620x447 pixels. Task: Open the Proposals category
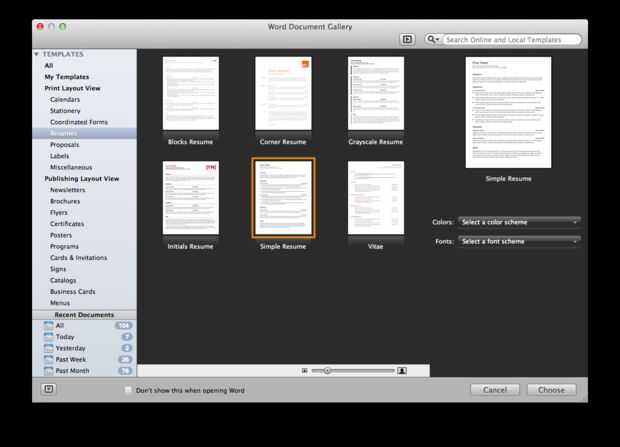(x=64, y=145)
